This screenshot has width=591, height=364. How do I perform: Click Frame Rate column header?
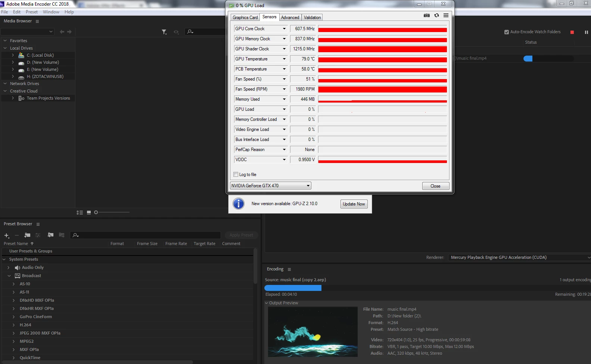(x=176, y=244)
